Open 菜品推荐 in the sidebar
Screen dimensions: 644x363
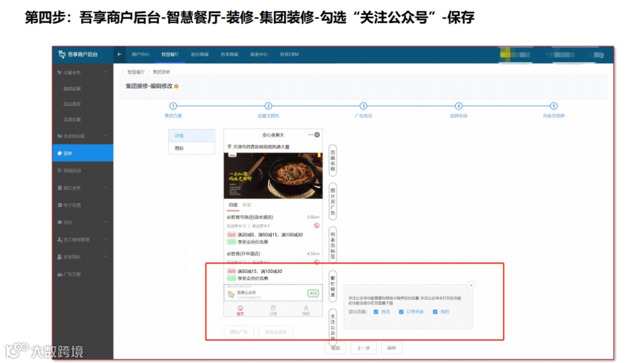coord(72,104)
